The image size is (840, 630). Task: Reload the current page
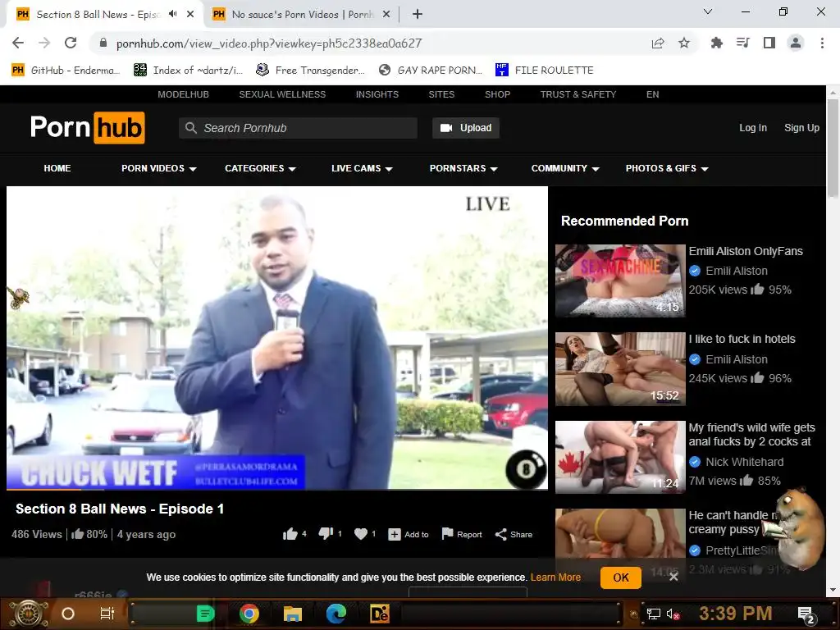pos(71,43)
